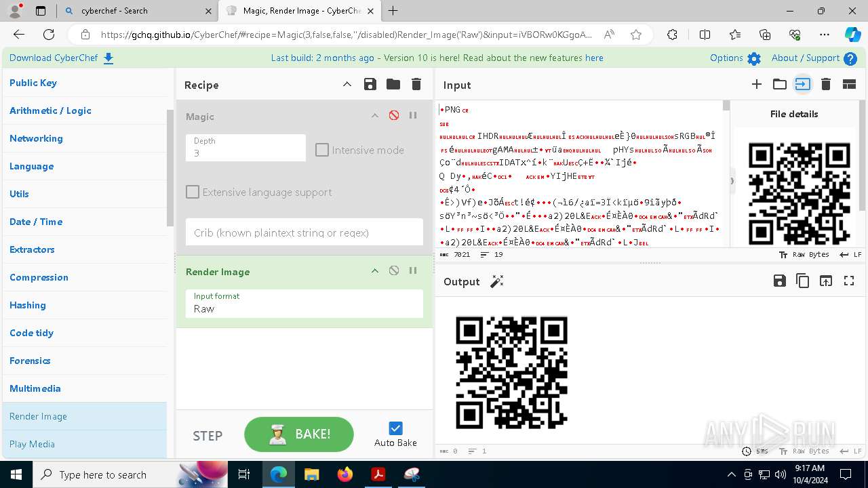The height and width of the screenshot is (488, 868).
Task: Pause at the Render Image operation breakpoint
Action: (413, 271)
